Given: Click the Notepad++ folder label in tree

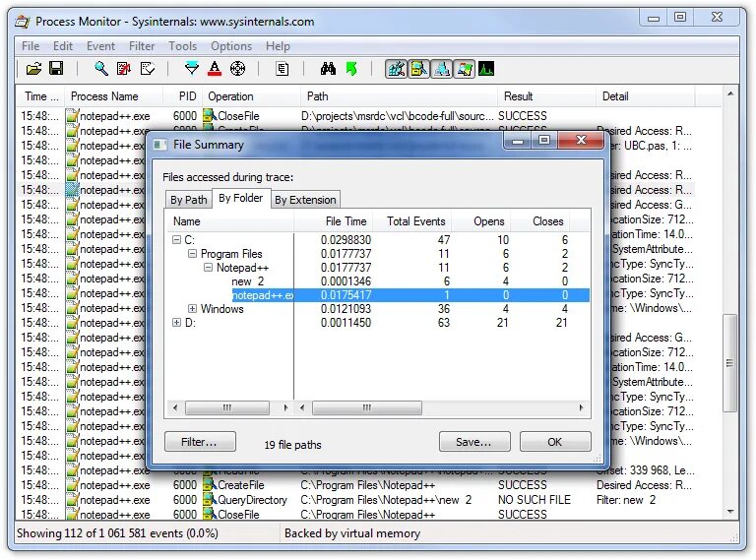Looking at the screenshot, I should [242, 268].
